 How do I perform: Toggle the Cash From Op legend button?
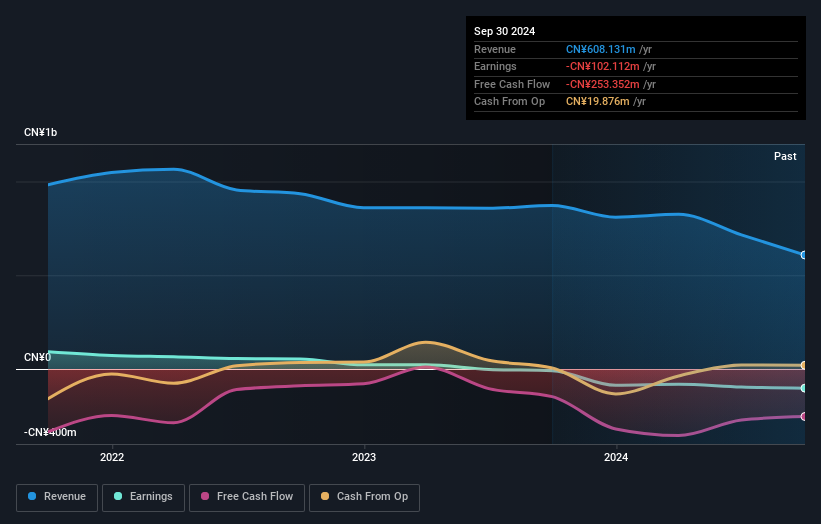pos(364,497)
